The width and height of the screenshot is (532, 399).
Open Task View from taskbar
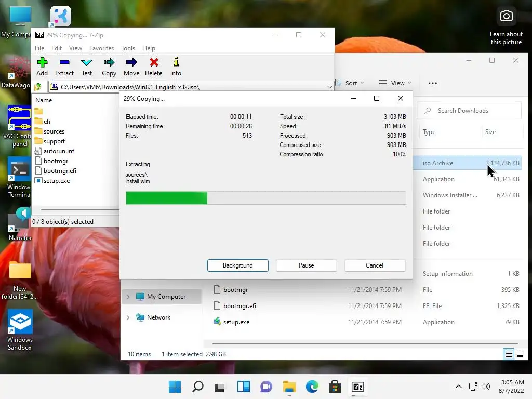pos(220,387)
